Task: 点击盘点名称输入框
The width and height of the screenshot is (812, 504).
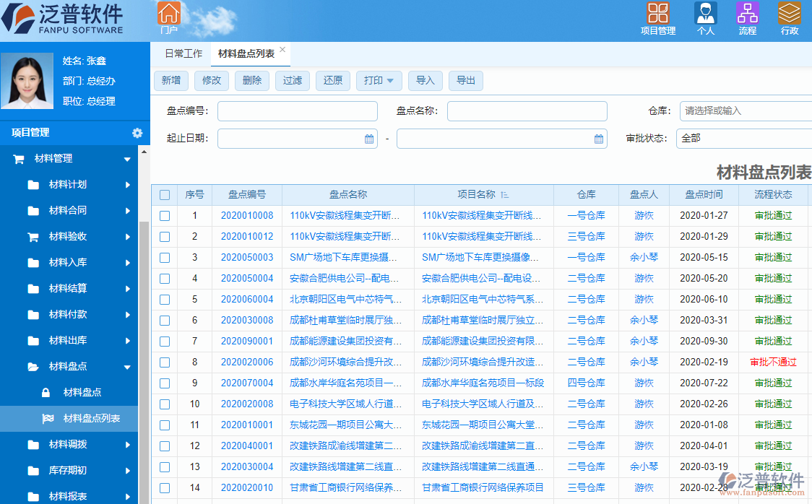Action: pos(527,110)
